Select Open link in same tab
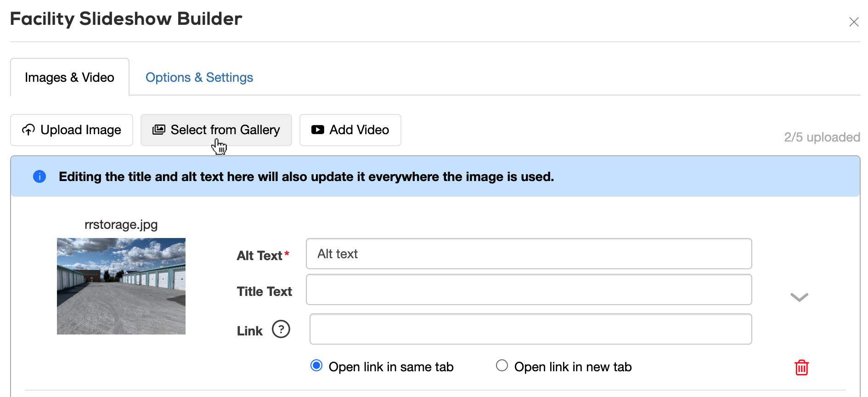 [x=316, y=366]
